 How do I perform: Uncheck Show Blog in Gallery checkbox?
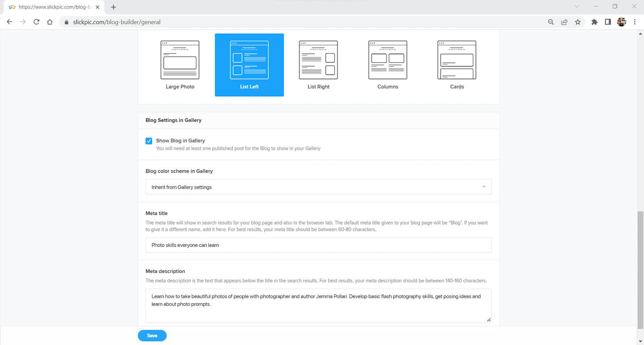(x=149, y=141)
